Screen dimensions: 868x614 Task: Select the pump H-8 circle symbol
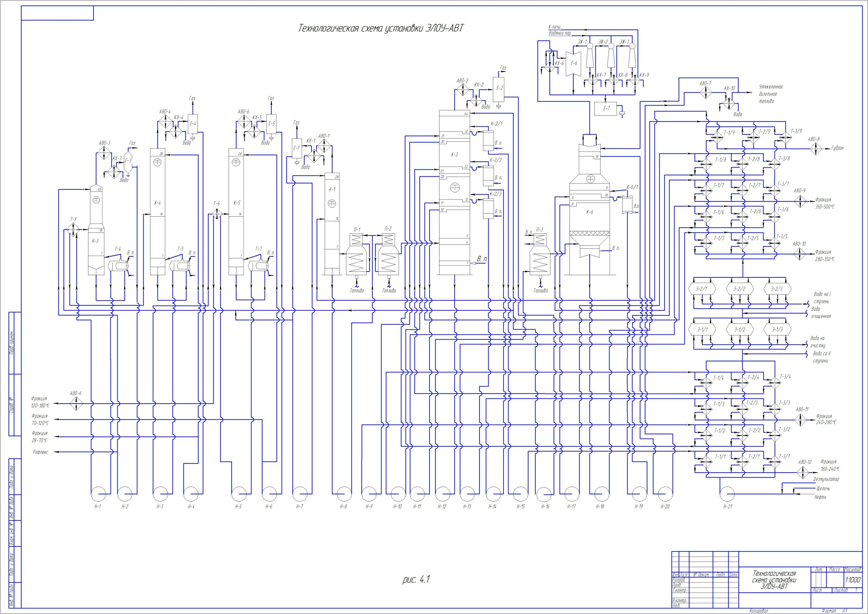(344, 493)
